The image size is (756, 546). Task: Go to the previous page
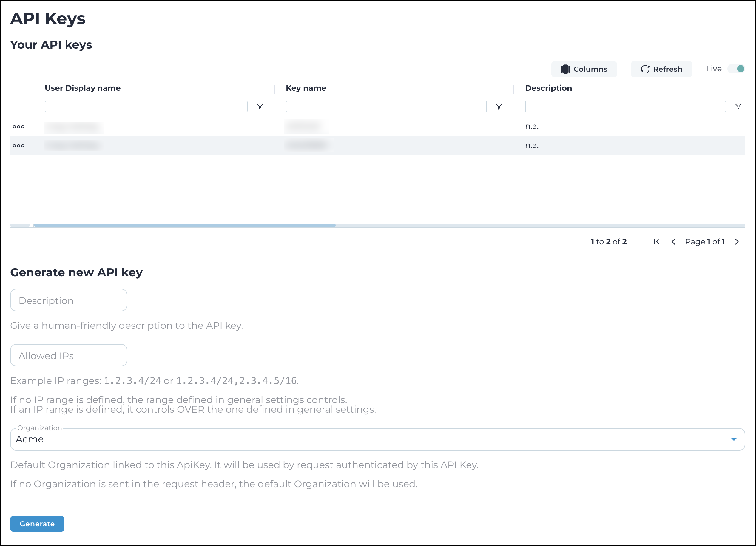(x=673, y=242)
